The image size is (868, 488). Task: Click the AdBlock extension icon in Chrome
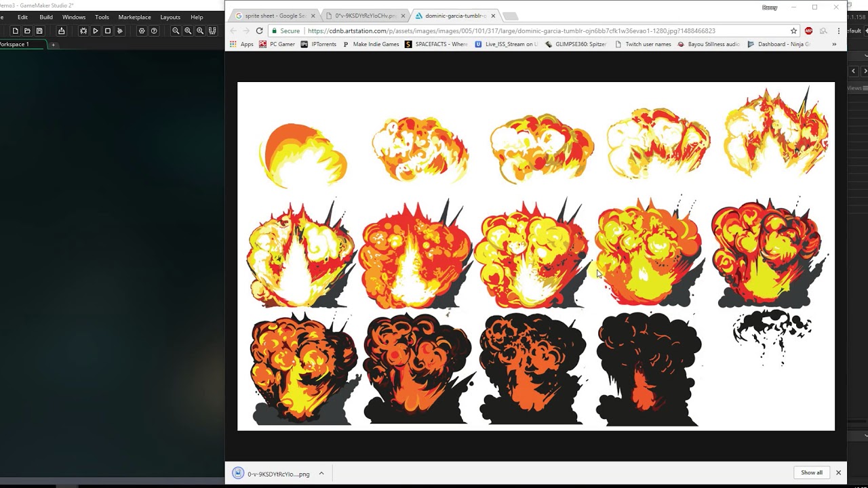808,30
